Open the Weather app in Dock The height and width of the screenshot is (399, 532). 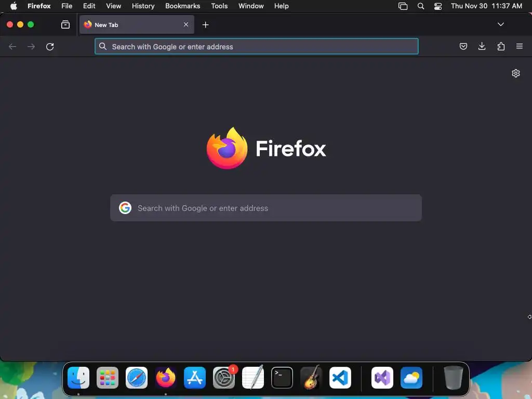411,377
